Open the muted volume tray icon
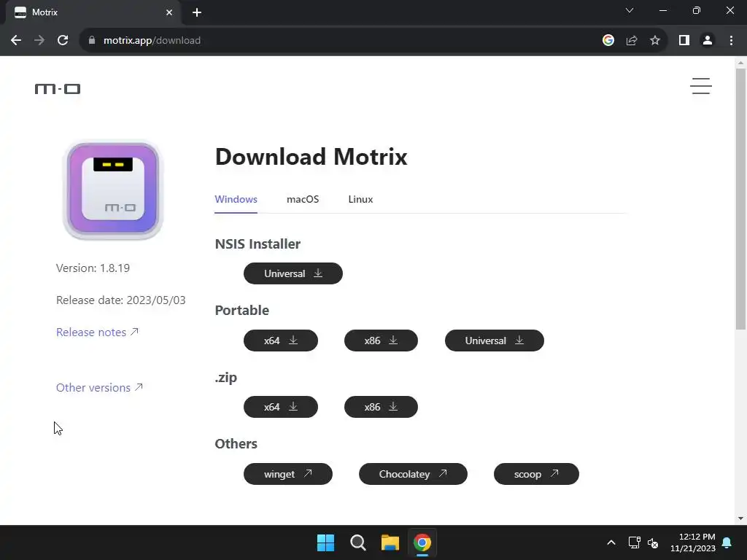The image size is (747, 560). [x=653, y=542]
